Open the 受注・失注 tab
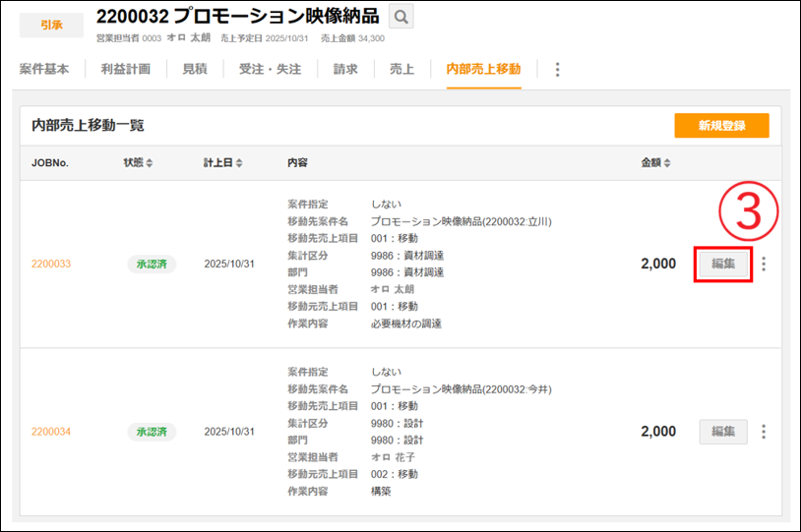 point(271,69)
